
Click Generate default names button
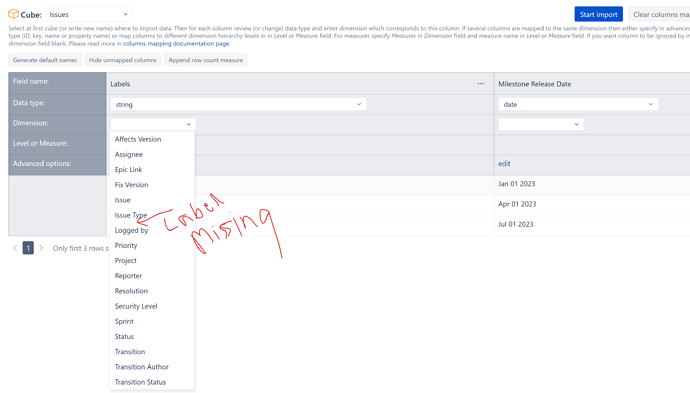pyautogui.click(x=45, y=60)
